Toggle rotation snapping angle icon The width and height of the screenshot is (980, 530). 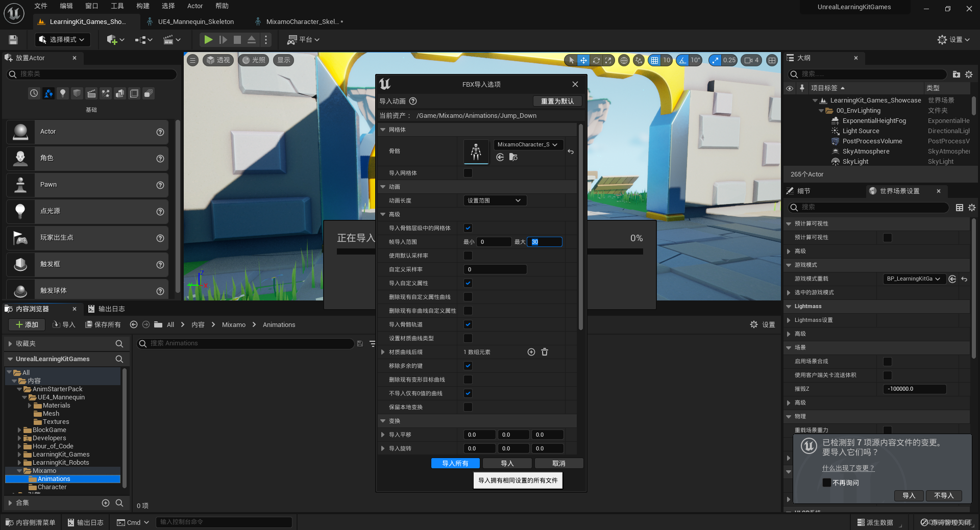[682, 60]
